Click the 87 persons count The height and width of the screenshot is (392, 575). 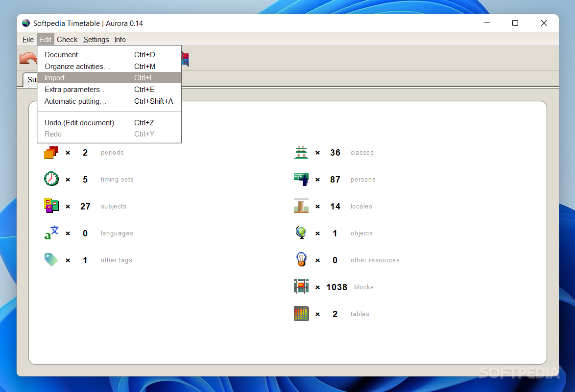(x=335, y=180)
